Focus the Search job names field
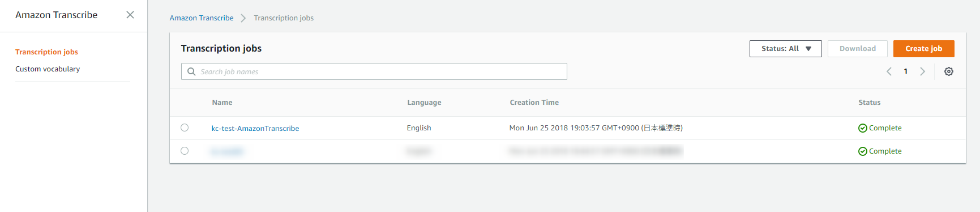This screenshot has width=980, height=212. 374,71
